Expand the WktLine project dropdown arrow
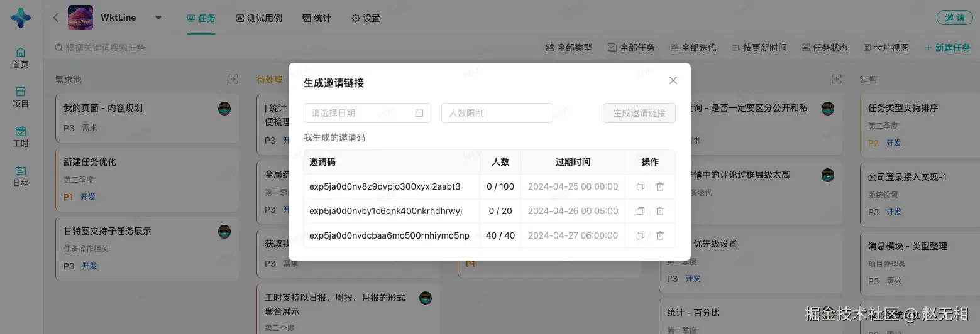Screen dimensions: 980x334 [x=158, y=18]
